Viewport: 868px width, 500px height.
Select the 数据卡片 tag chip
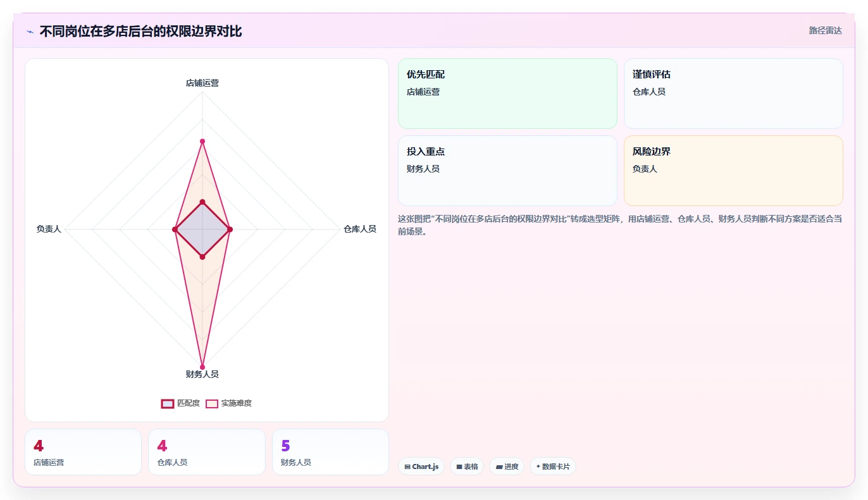[x=553, y=466]
